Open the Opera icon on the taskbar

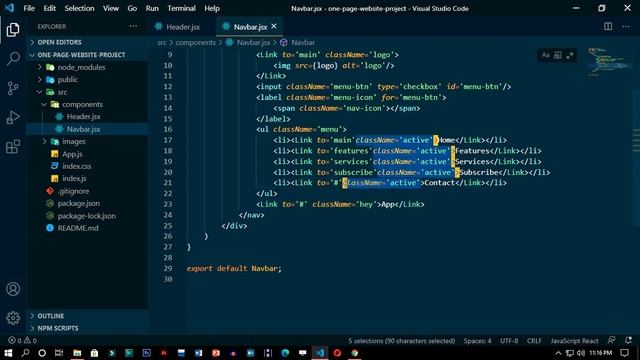(x=337, y=353)
